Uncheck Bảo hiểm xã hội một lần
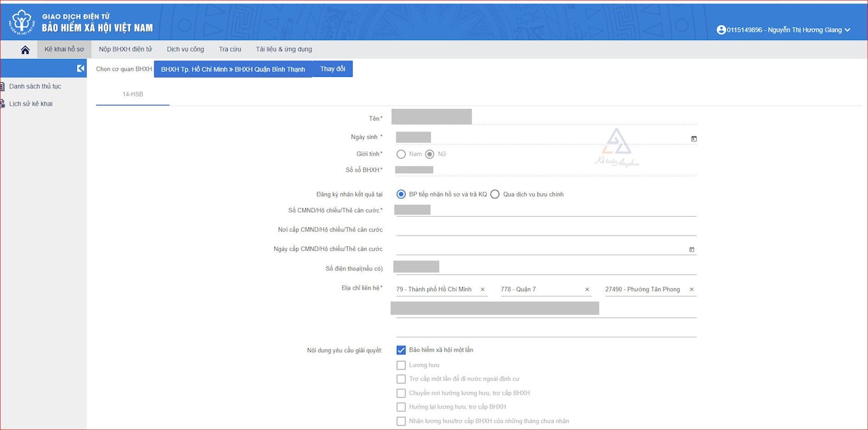The image size is (868, 430). point(401,350)
